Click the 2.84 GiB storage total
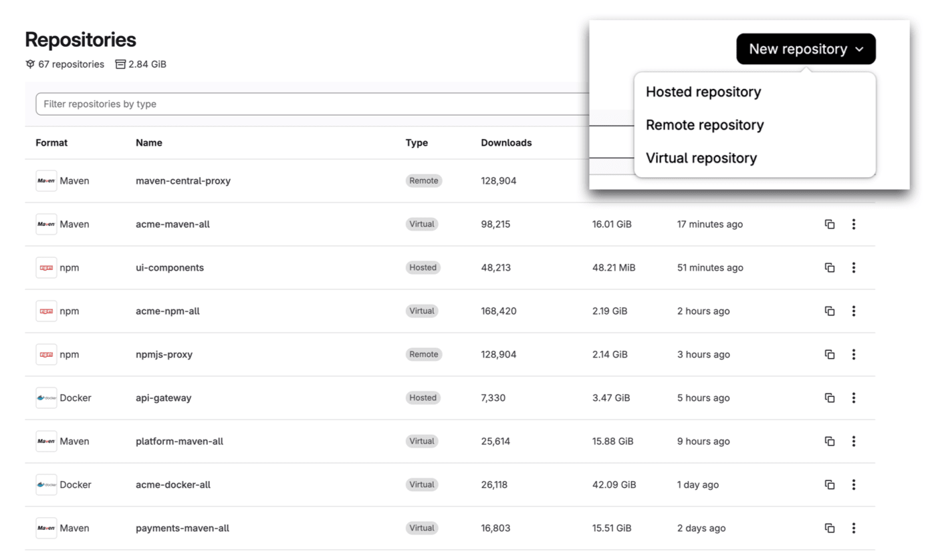The image size is (926, 560). (140, 65)
